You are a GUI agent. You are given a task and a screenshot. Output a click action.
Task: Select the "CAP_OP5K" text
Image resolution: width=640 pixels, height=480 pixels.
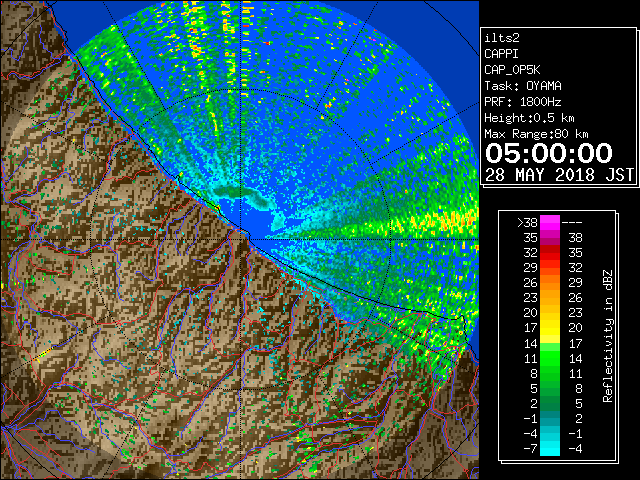512,70
